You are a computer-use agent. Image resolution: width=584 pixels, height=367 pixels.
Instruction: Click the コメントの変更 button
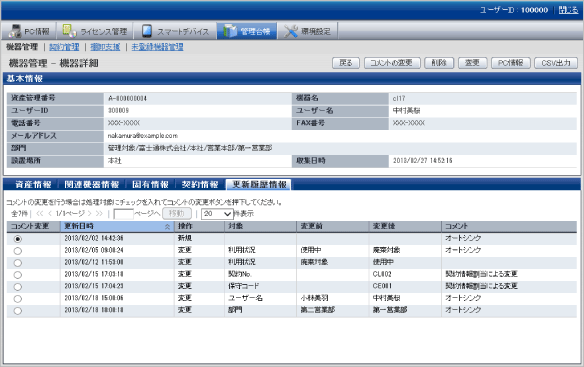pyautogui.click(x=392, y=63)
